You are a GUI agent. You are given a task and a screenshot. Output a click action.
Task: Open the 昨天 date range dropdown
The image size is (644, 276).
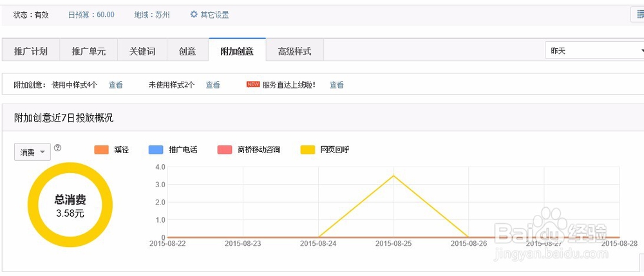(x=594, y=51)
